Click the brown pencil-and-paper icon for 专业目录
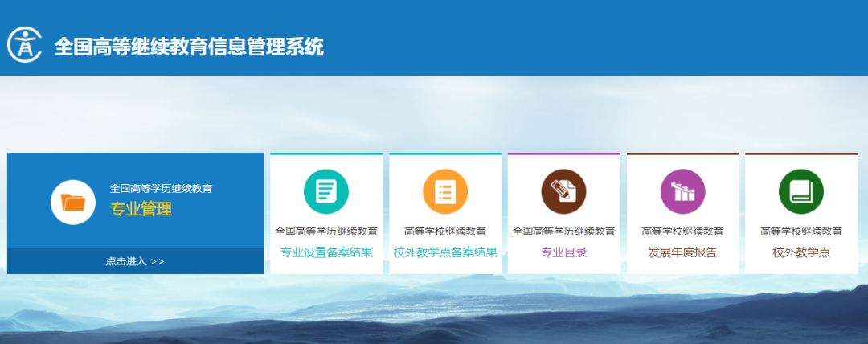Image resolution: width=868 pixels, height=344 pixels. [x=563, y=191]
